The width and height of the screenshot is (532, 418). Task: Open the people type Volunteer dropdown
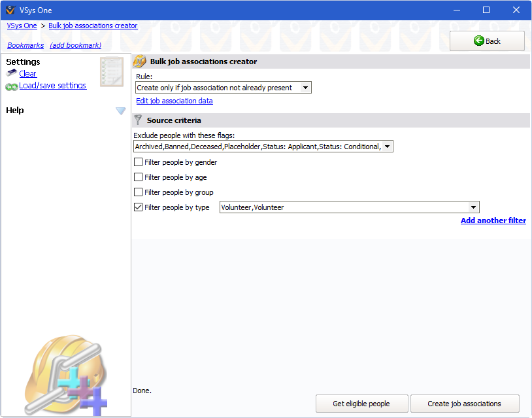[x=473, y=207]
